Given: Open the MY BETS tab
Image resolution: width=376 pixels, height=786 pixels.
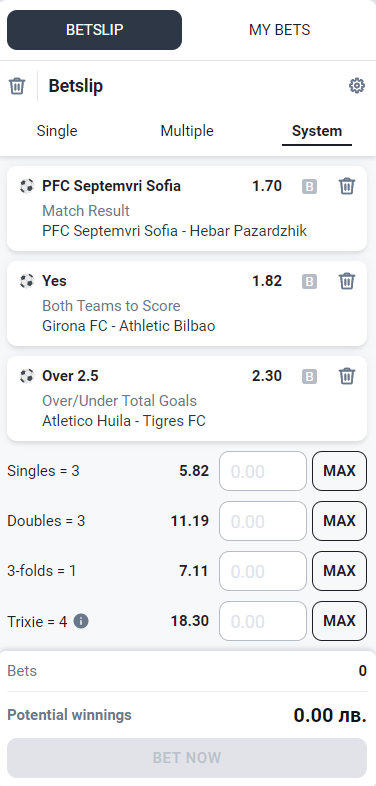Looking at the screenshot, I should pos(280,30).
